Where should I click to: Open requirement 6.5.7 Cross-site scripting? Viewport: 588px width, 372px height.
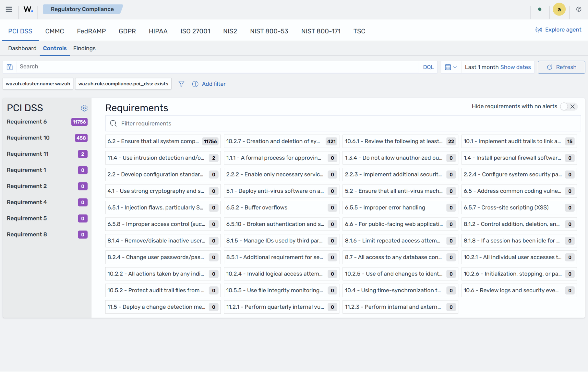pyautogui.click(x=519, y=207)
